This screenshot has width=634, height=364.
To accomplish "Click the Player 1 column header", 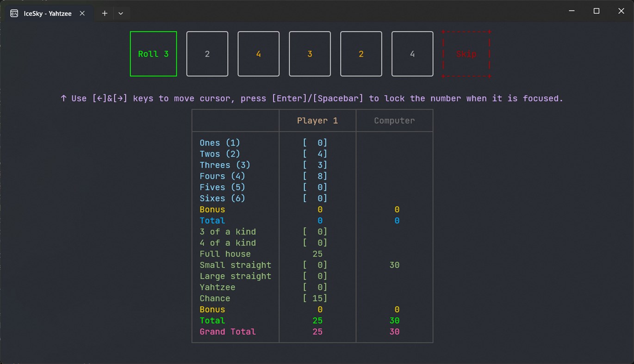I will tap(317, 120).
